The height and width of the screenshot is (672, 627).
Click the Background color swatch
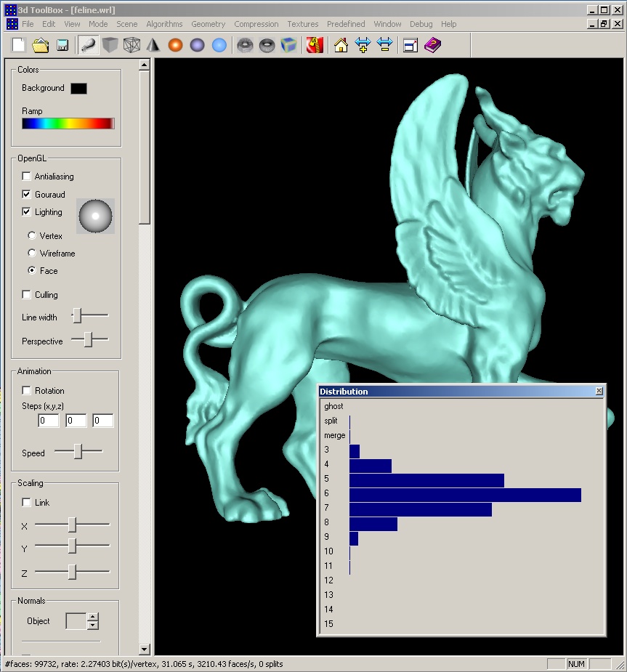click(78, 89)
